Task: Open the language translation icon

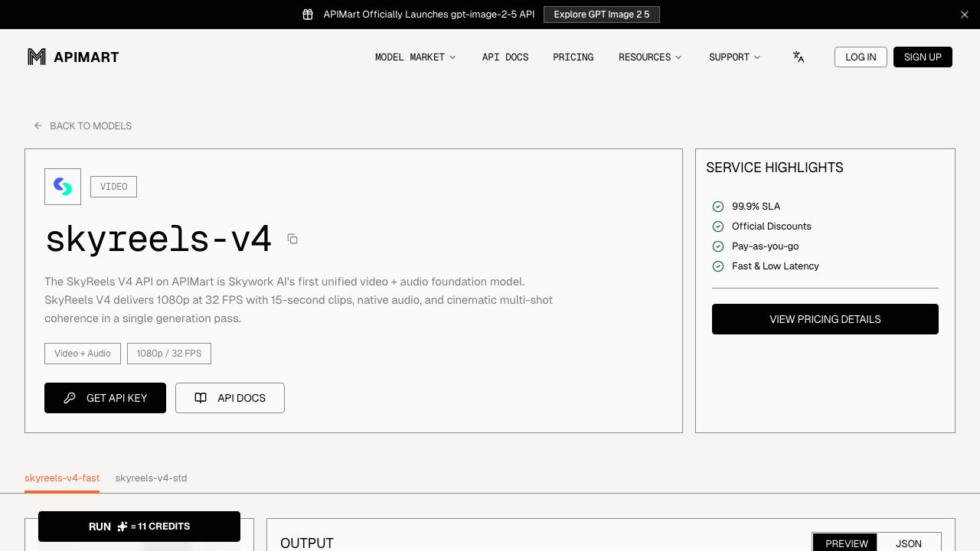Action: (799, 57)
